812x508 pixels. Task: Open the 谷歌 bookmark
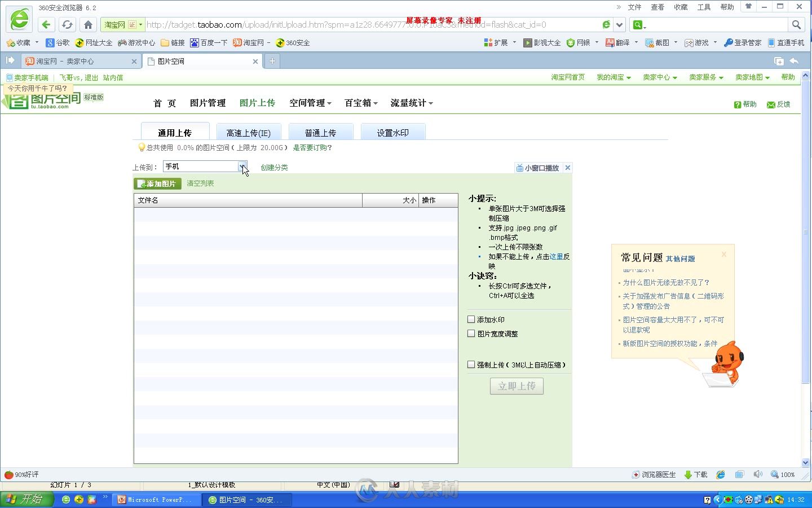[x=58, y=43]
